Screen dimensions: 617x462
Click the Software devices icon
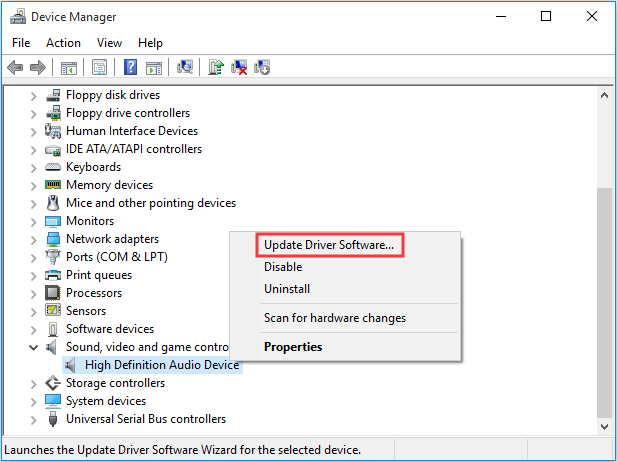tap(53, 329)
